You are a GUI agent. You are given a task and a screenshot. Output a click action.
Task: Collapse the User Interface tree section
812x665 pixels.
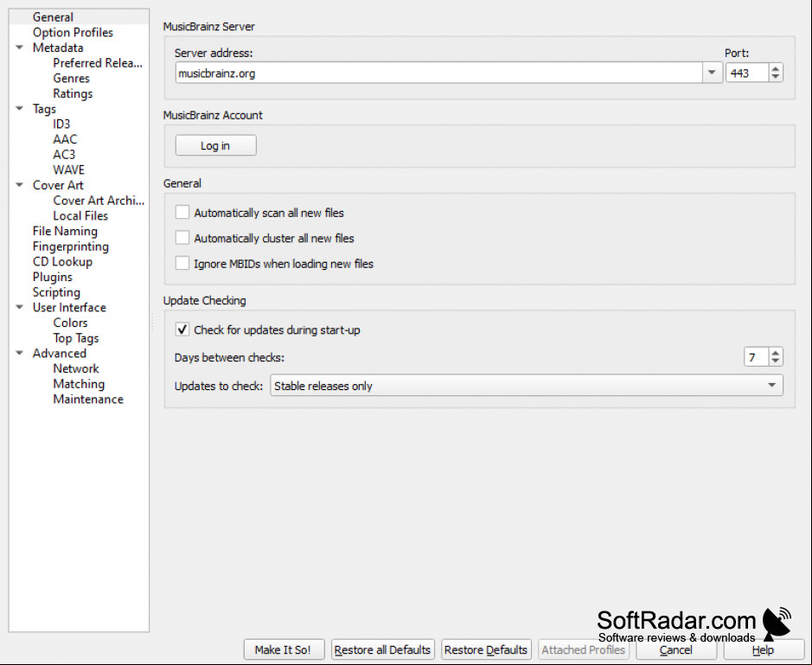(x=20, y=307)
